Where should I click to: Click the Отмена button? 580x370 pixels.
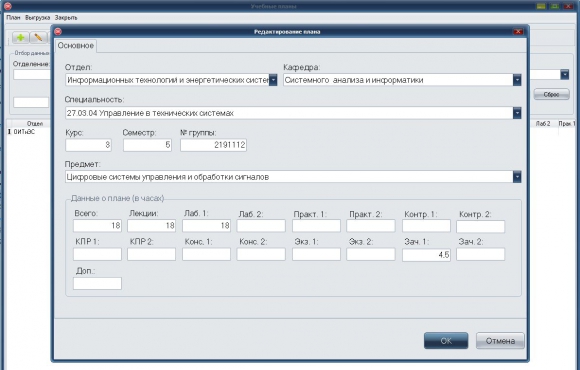point(500,341)
